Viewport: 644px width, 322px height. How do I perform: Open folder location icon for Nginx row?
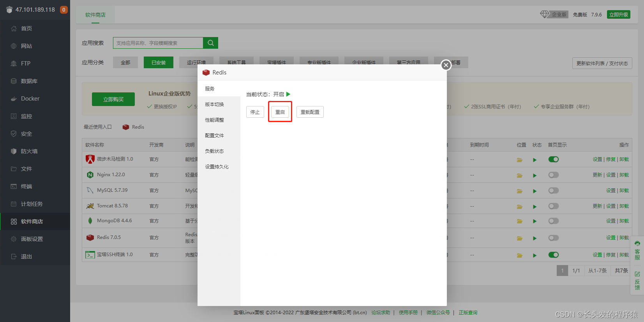pyautogui.click(x=519, y=175)
